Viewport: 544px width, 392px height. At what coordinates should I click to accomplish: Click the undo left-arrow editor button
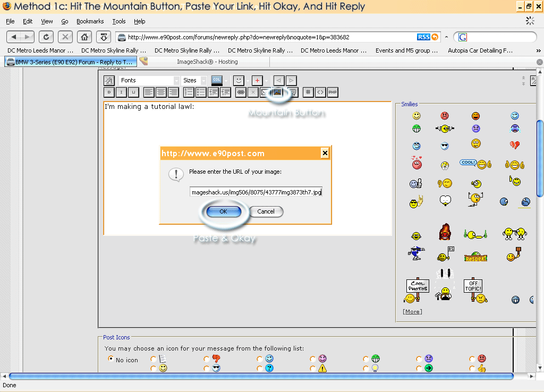[x=278, y=81]
